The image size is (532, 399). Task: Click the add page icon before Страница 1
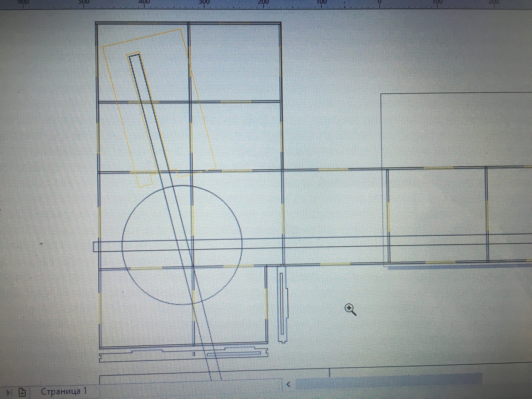(22, 392)
